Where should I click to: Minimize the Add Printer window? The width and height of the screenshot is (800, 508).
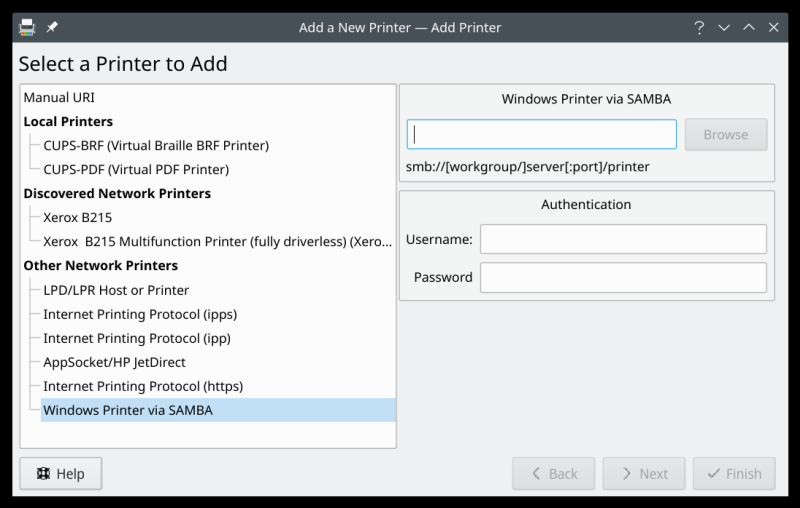725,27
